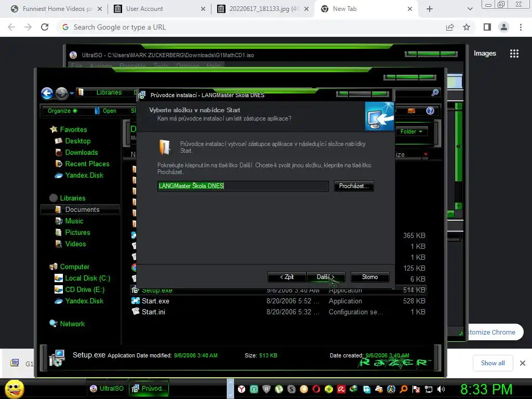Screen dimensions: 532x399
Task: Open Local Disk (C:)
Action: [x=87, y=278]
